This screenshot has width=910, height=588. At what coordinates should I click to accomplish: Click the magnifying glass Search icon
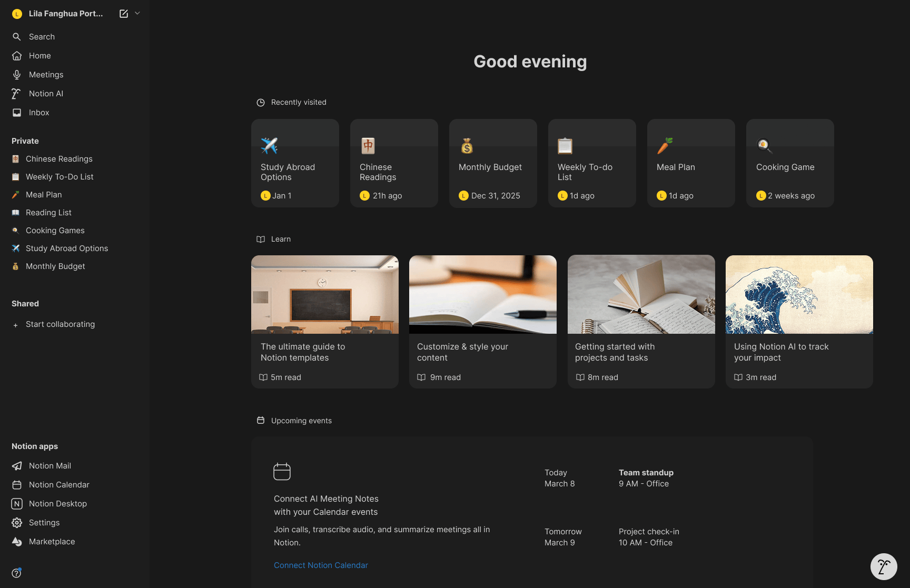[17, 37]
